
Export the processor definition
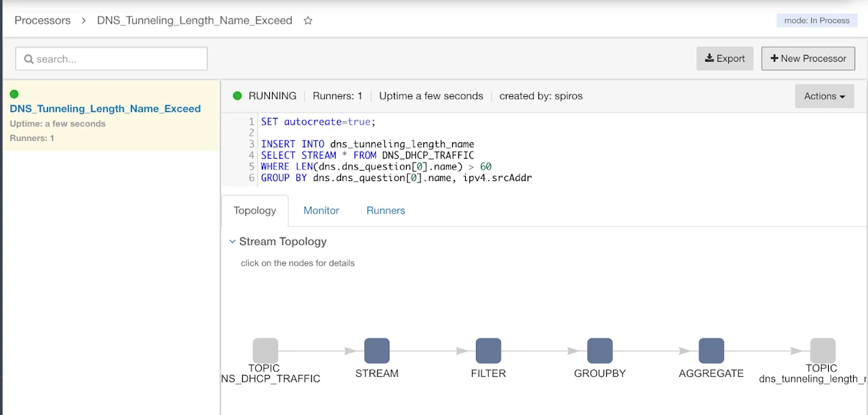[725, 58]
